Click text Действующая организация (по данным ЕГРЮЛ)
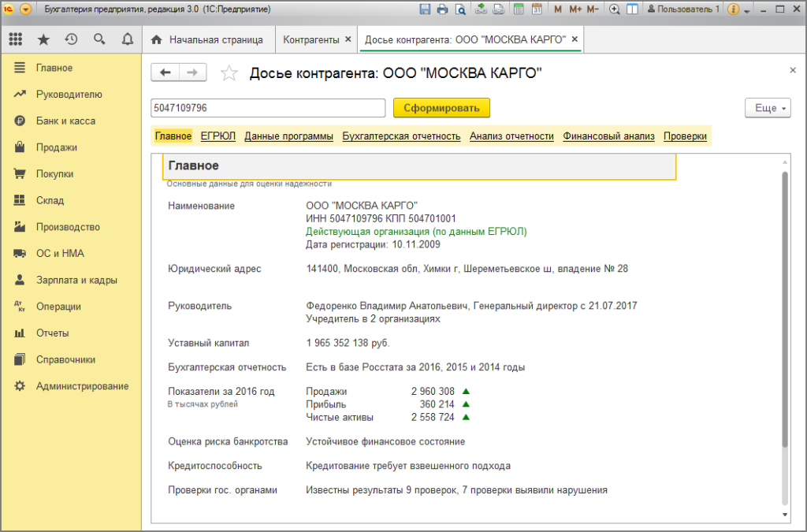This screenshot has height=532, width=807. point(416,232)
